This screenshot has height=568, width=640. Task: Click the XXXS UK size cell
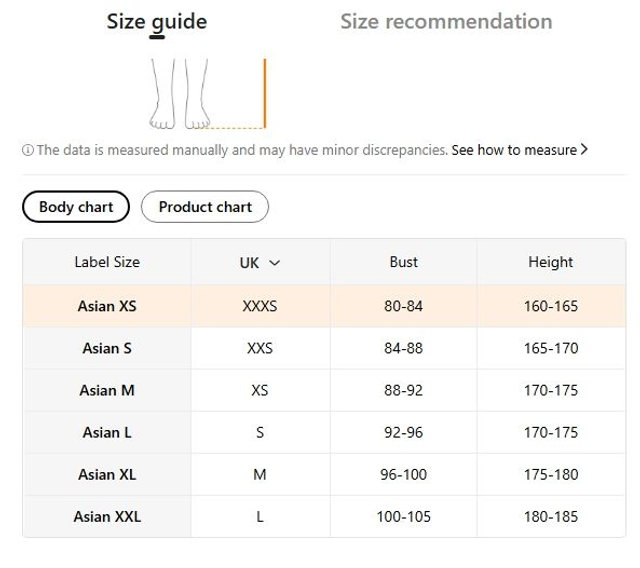260,306
